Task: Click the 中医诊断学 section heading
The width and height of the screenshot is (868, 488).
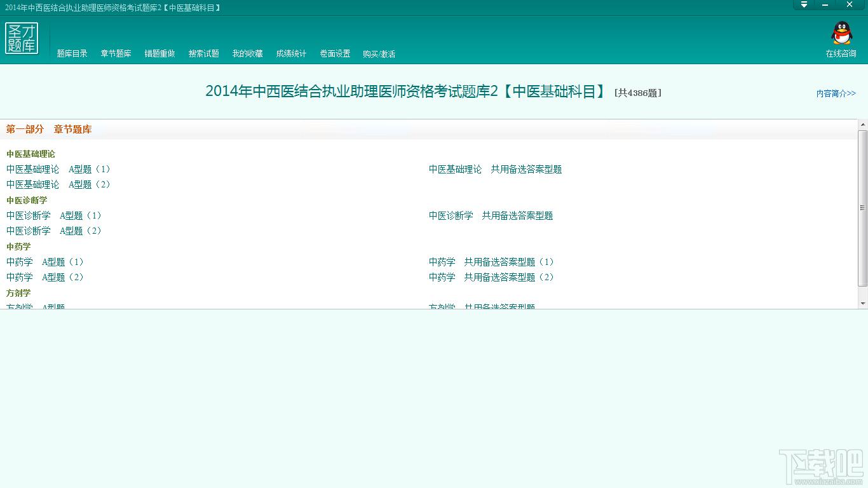Action: tap(27, 201)
